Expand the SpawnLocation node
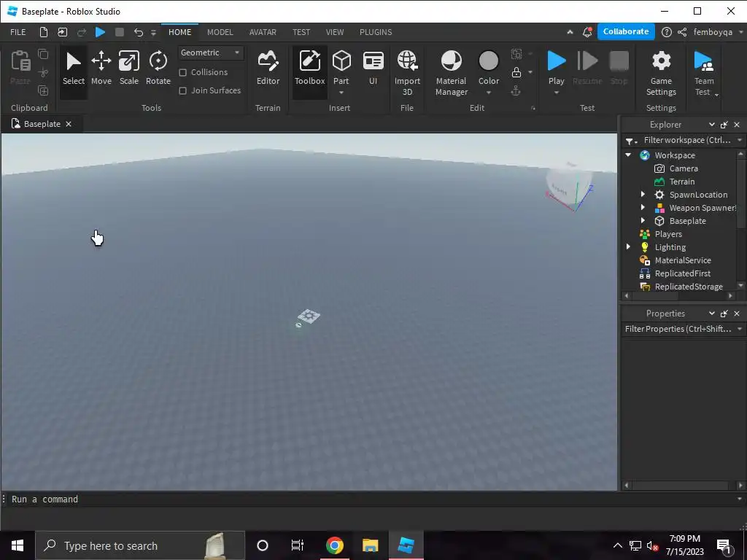Screen dimensions: 747x560 click(x=643, y=194)
